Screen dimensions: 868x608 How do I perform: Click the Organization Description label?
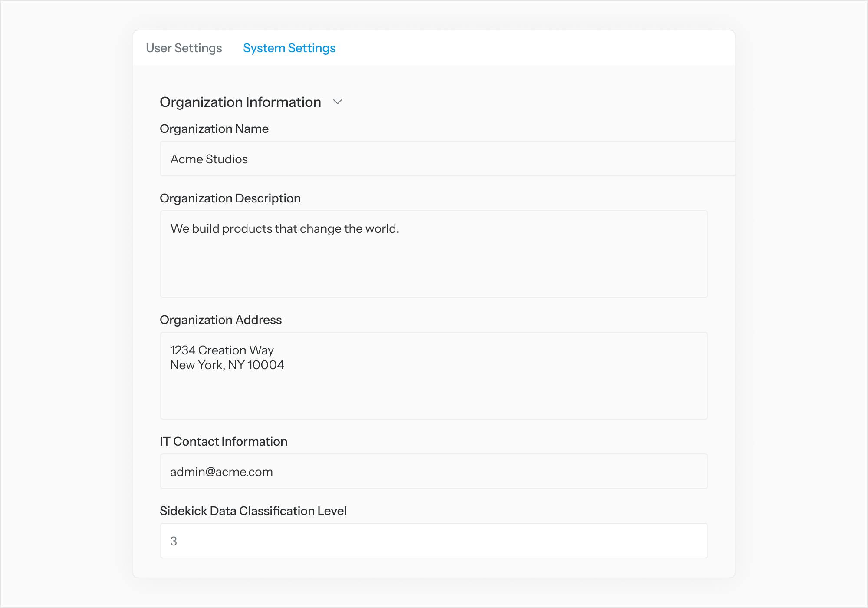[x=230, y=198]
